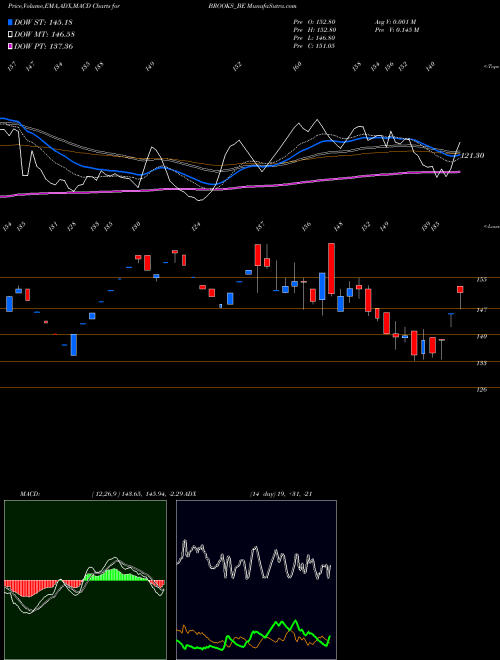The height and width of the screenshot is (660, 500).
Task: Click the ADX indicator panel with dark blue background
Action: 256,580
